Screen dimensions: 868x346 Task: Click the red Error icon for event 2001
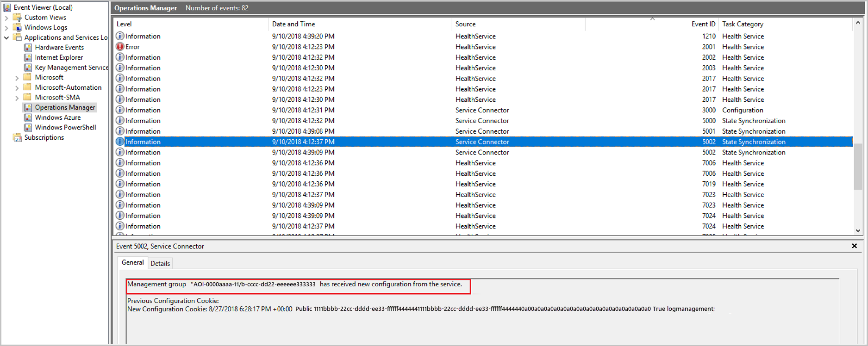(120, 47)
